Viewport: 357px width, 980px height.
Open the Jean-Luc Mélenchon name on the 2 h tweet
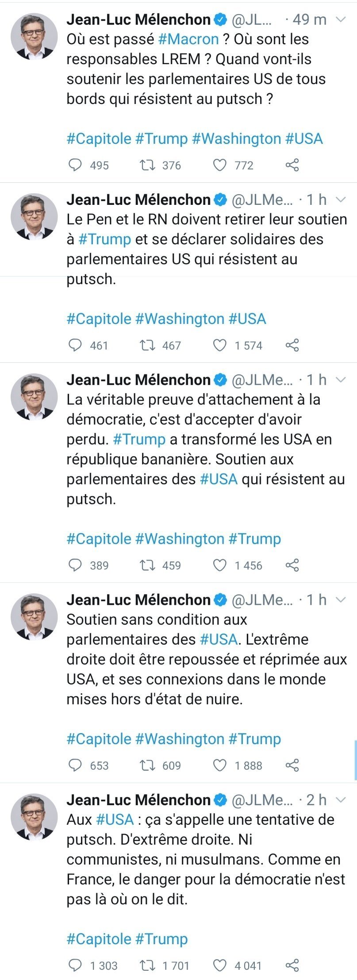138,799
